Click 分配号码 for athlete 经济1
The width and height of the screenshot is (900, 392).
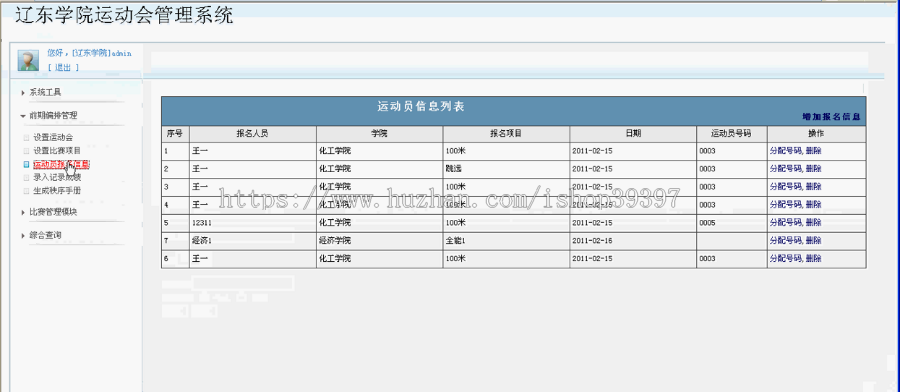(x=785, y=240)
